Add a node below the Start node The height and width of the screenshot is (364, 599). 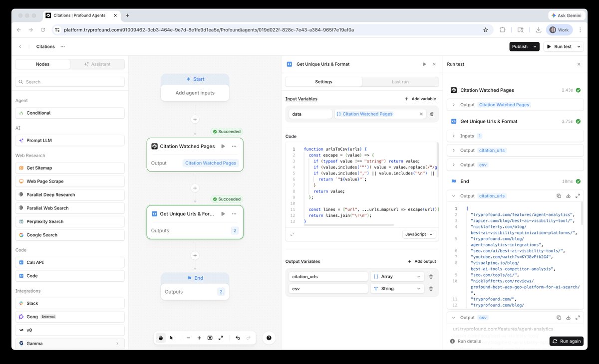tap(195, 119)
